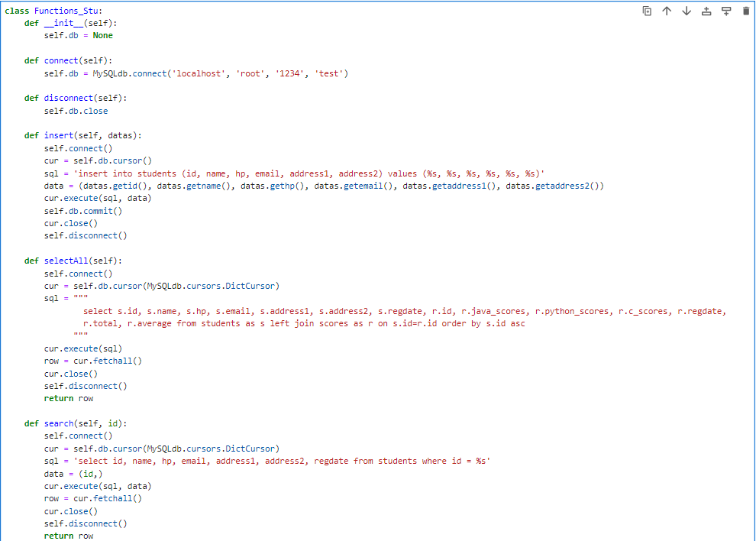Place cursor on 'def __init__(self):' line
Viewport: 756px width, 541px height.
(x=70, y=23)
